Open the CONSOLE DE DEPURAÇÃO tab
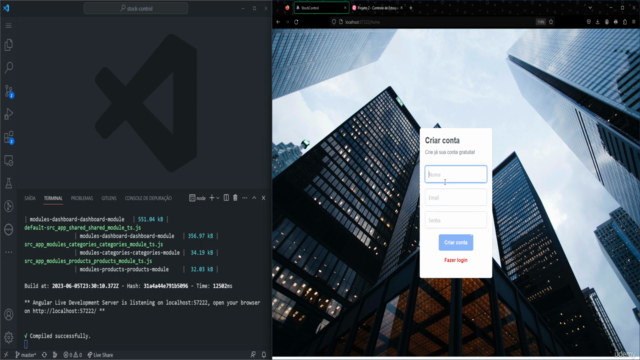Viewport: 640px width, 360px height. (148, 198)
